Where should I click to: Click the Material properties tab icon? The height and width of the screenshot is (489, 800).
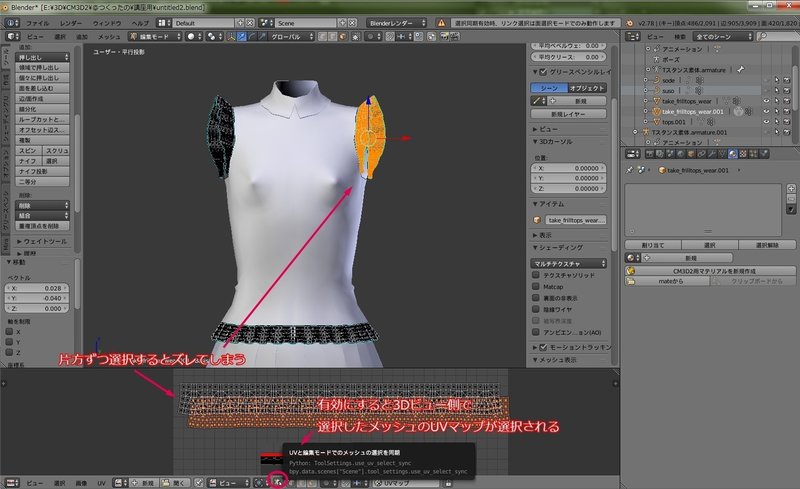click(x=733, y=154)
